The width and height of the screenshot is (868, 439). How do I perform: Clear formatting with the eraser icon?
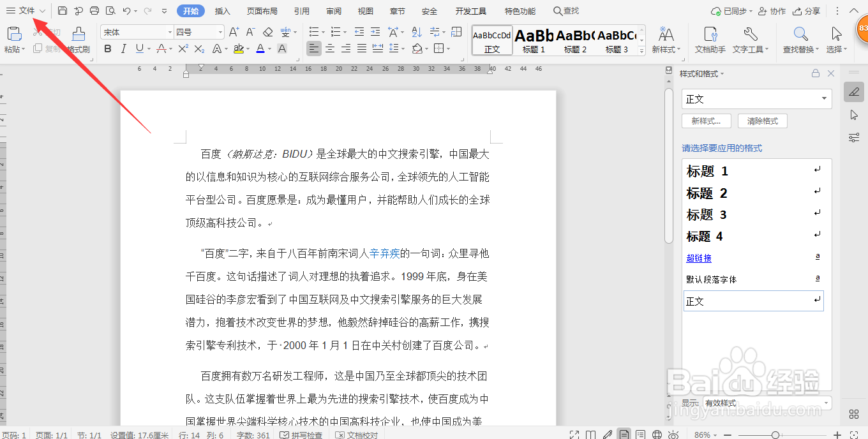pos(268,32)
